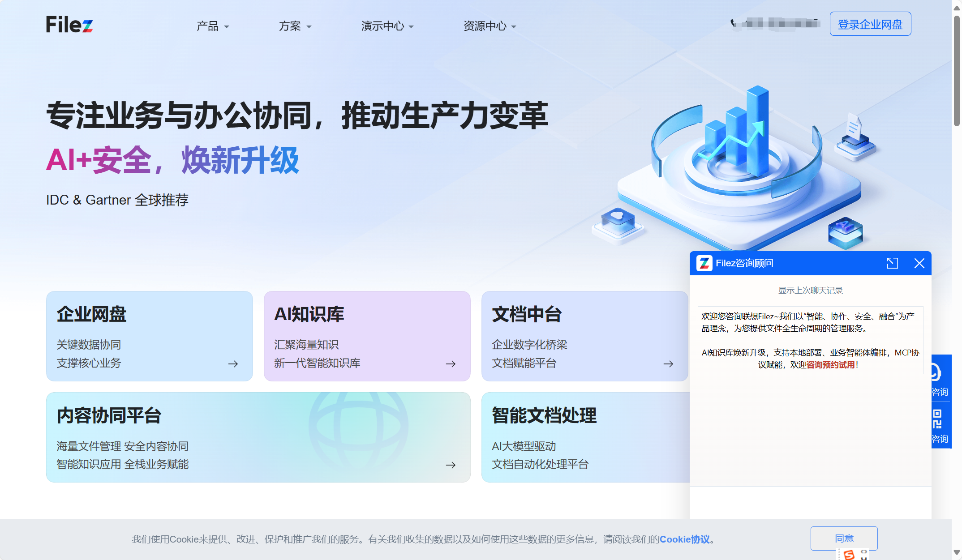Open the Cookie协议 link in the banner
962x560 pixels.
tap(685, 539)
